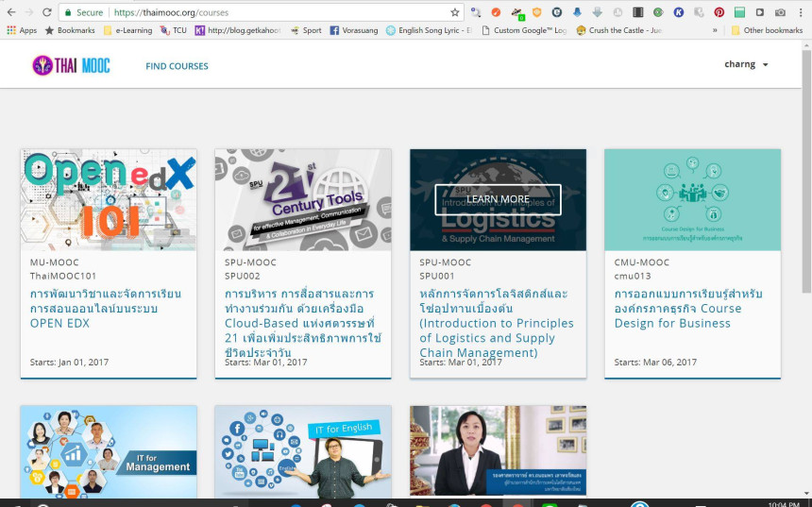Screen dimensions: 812x507
Task: Open the Custom Google Logo bookmark
Action: 524,30
